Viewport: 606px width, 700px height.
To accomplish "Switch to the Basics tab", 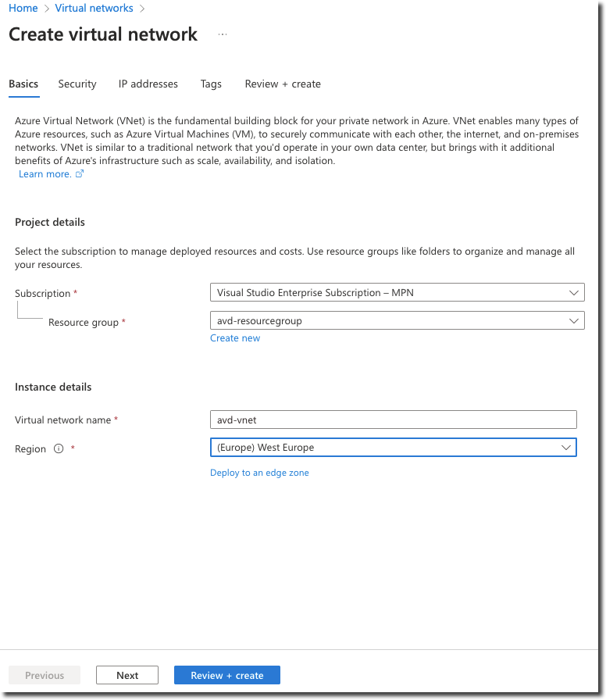I will [x=23, y=84].
